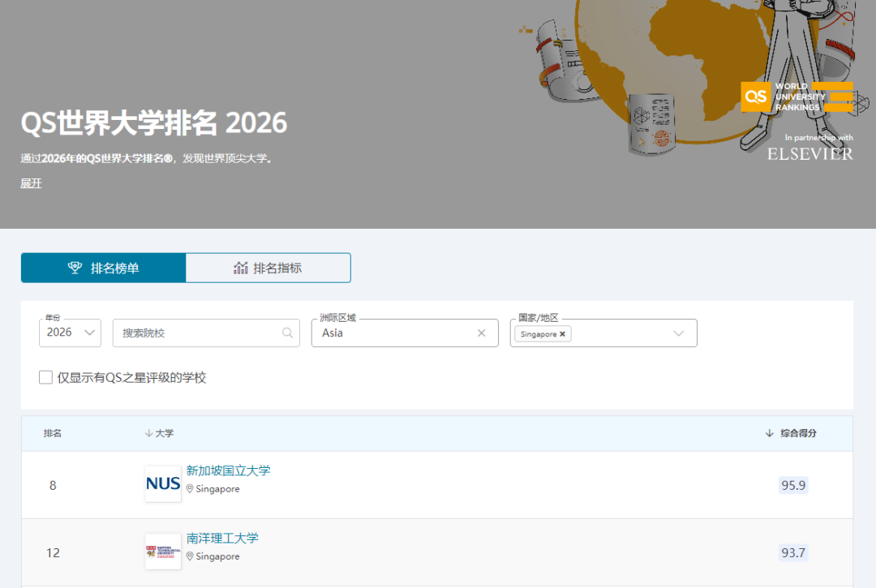This screenshot has width=876, height=588.
Task: Click the trophy icon on 排名榜单 tab
Action: 75,266
